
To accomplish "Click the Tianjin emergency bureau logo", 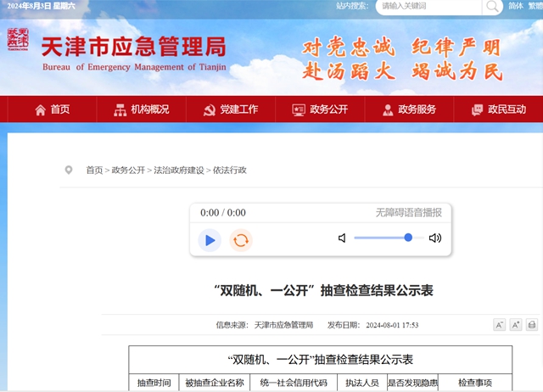I will point(18,40).
